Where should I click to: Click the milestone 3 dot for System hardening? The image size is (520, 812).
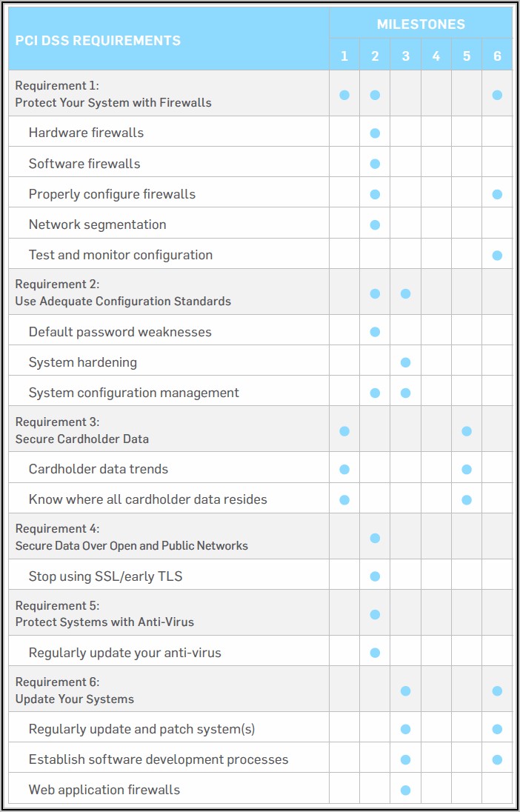point(405,362)
